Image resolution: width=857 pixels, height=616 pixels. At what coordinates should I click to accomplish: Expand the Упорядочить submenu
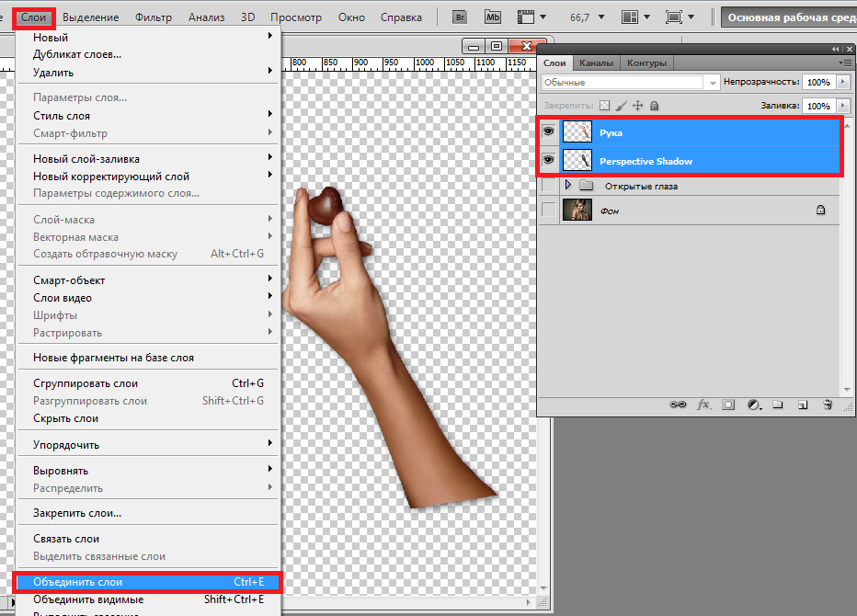pos(149,444)
